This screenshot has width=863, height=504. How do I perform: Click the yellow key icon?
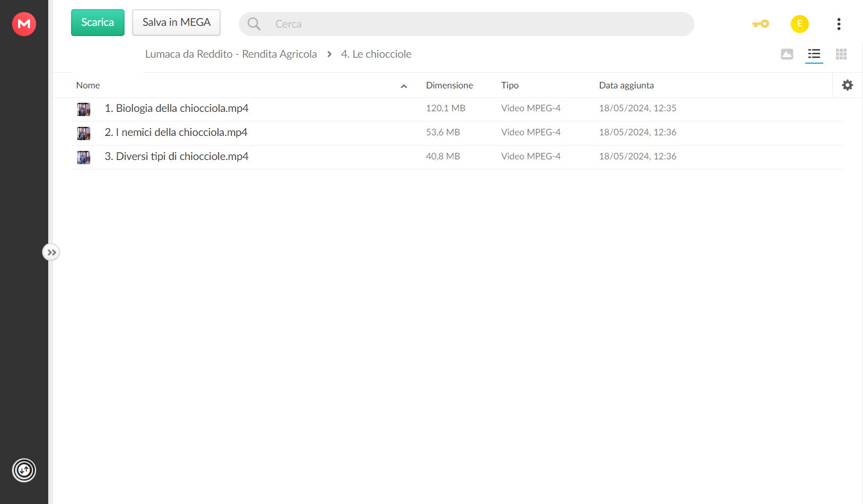point(761,24)
